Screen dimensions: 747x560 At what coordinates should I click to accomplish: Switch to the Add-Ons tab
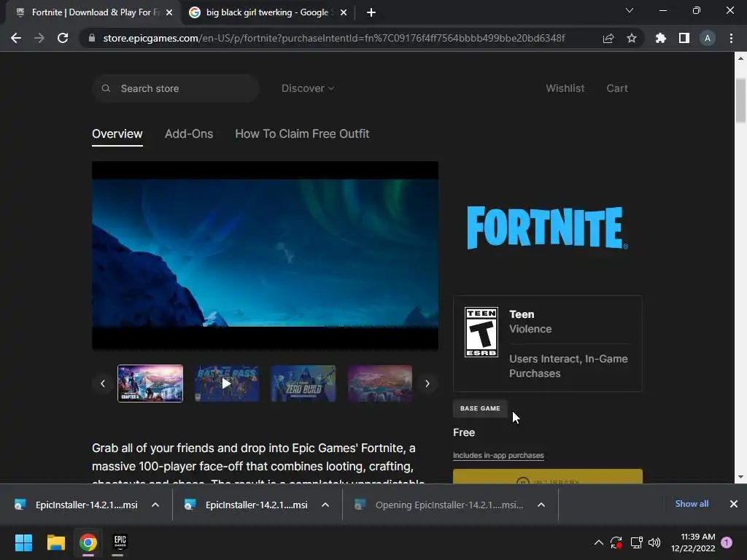(189, 134)
